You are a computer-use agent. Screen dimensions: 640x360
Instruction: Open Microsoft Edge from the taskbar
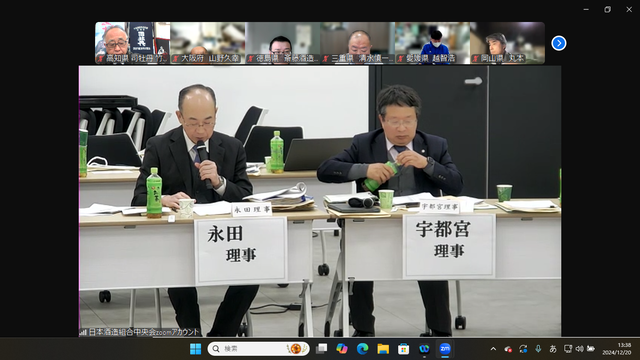[362, 349]
